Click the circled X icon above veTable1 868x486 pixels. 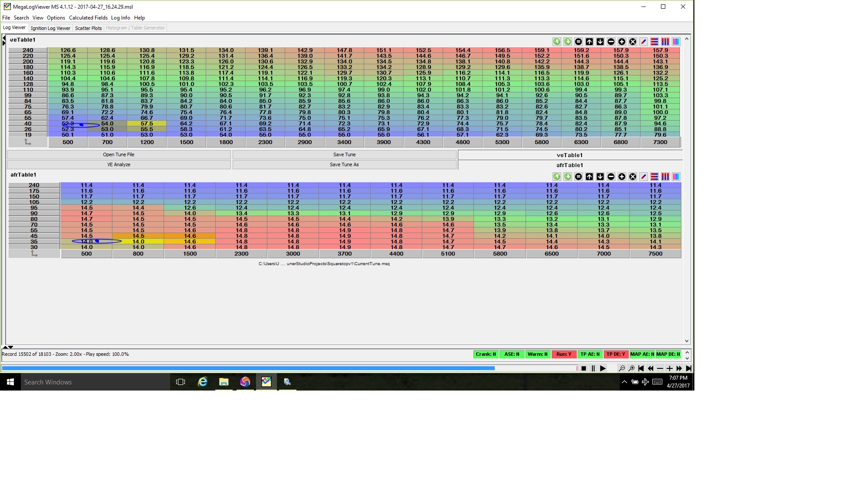click(633, 42)
